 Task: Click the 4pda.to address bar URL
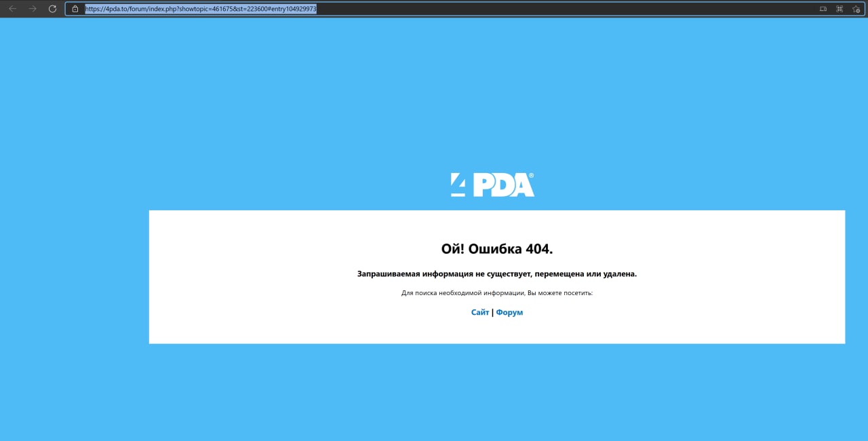201,9
